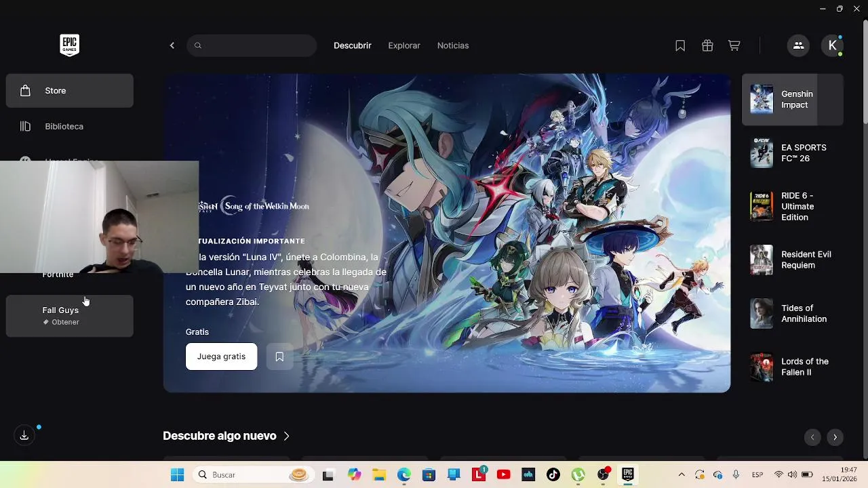Screen dimensions: 868x488
Task: Open the Explorar tab
Action: pyautogui.click(x=404, y=45)
